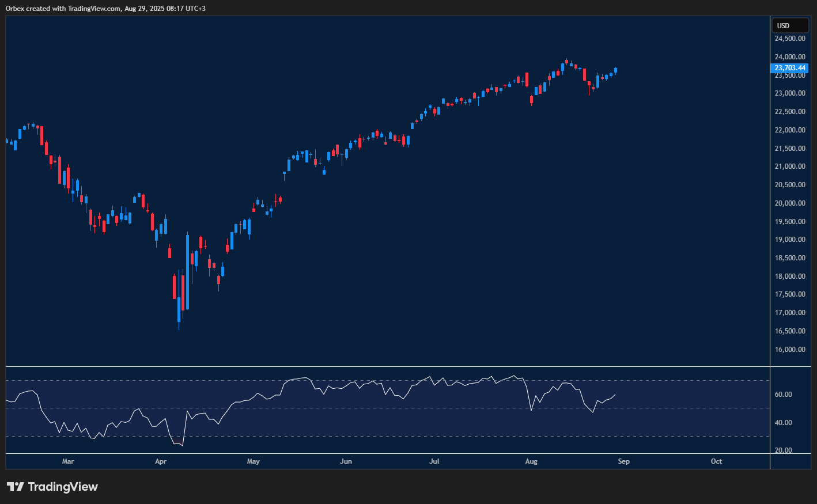The width and height of the screenshot is (817, 504).
Task: Click the separator line above the RSI pane
Action: coord(387,366)
